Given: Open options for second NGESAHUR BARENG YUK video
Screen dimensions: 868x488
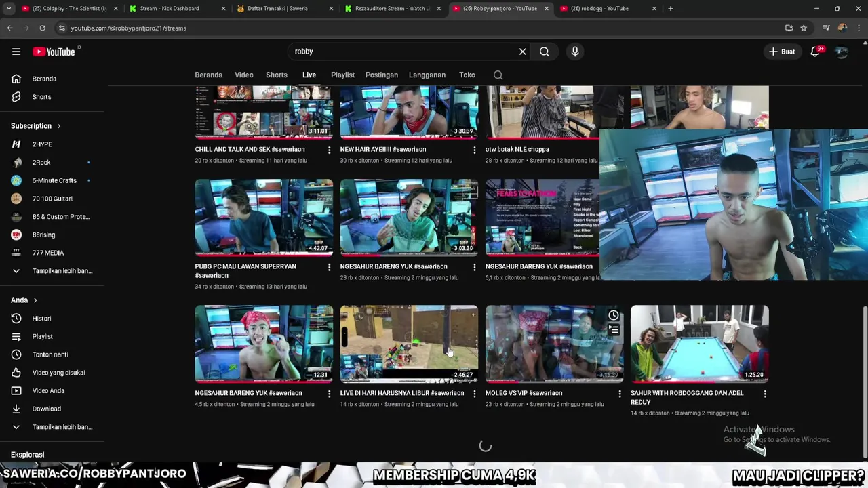Looking at the screenshot, I should pos(474,267).
